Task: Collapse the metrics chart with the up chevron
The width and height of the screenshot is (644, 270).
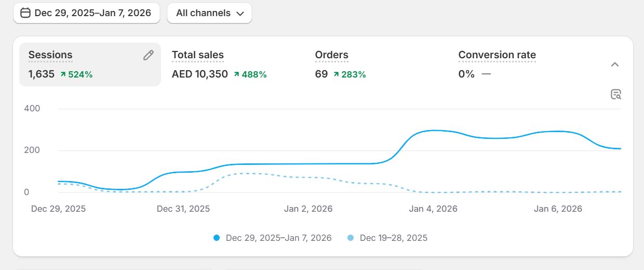Action: click(614, 65)
